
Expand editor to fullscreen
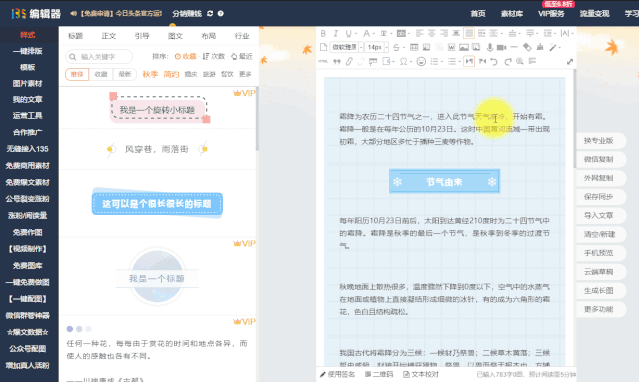(x=570, y=62)
